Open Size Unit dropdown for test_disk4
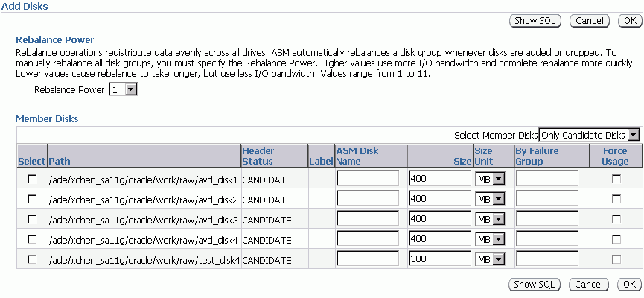 pos(490,259)
